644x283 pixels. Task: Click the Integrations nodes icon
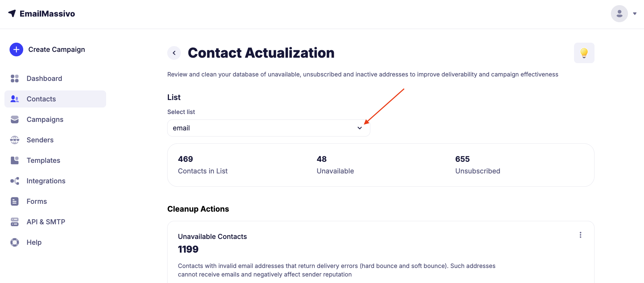click(15, 181)
